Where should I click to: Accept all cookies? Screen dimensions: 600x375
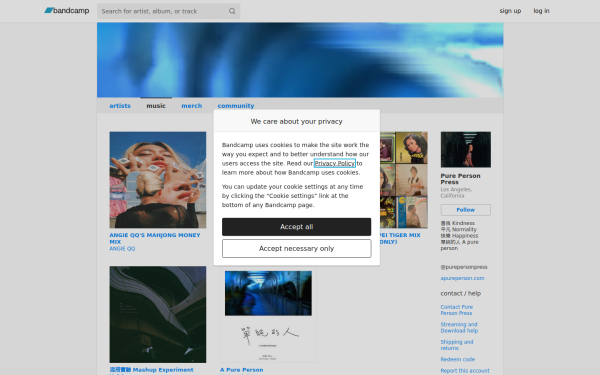[x=297, y=227]
